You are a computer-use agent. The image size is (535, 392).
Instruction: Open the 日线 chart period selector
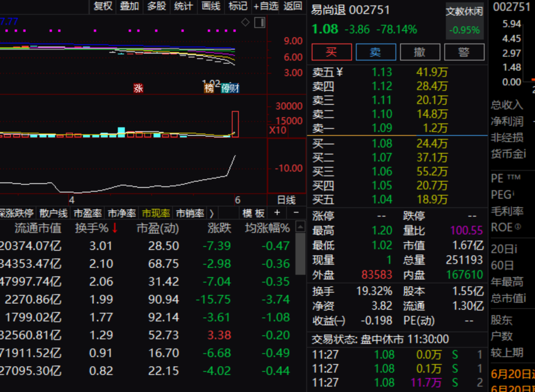click(286, 200)
